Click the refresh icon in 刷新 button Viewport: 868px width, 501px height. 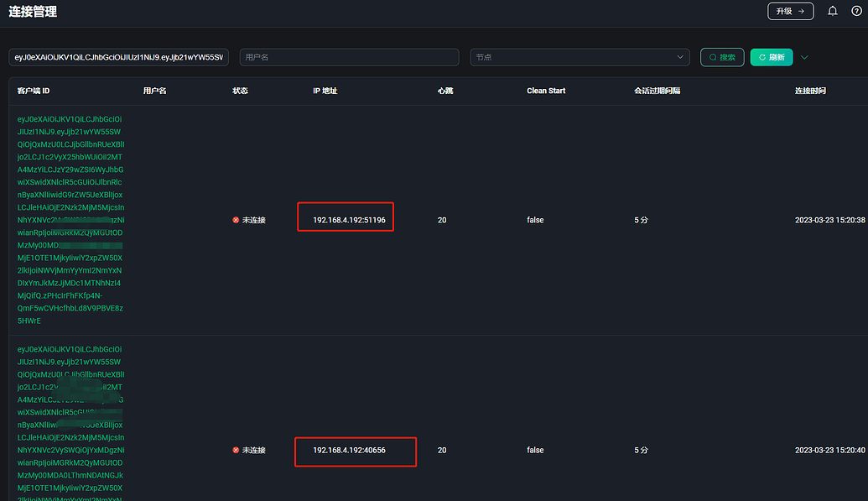click(x=762, y=57)
